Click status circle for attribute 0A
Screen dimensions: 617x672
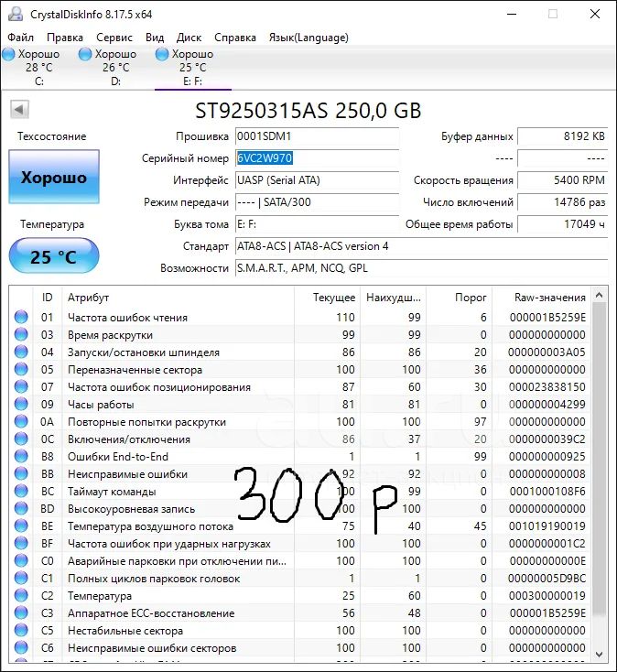(21, 422)
